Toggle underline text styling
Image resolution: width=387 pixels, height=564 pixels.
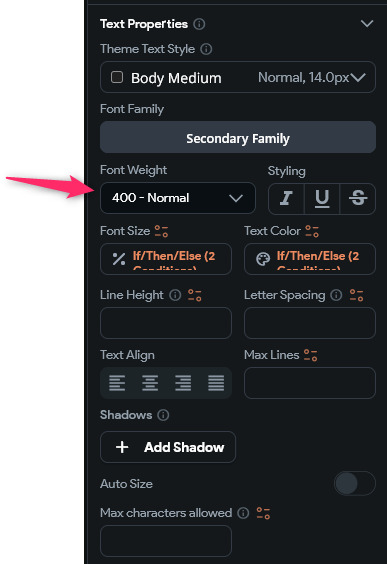click(x=322, y=198)
